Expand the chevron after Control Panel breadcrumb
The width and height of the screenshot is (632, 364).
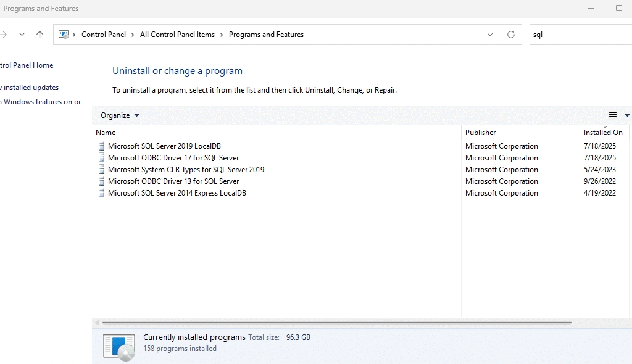coord(133,35)
